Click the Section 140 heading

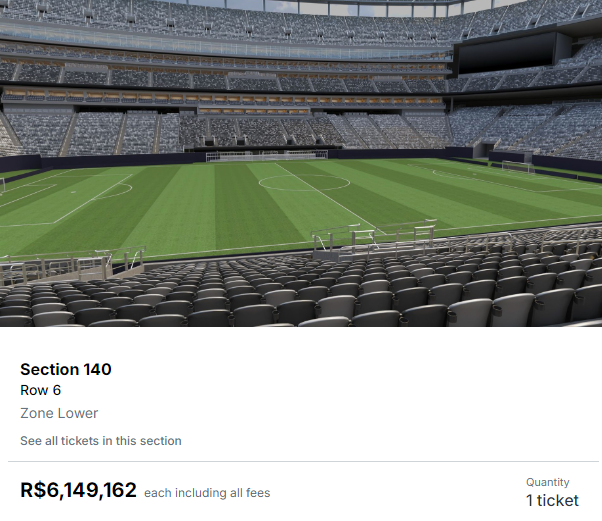point(66,370)
